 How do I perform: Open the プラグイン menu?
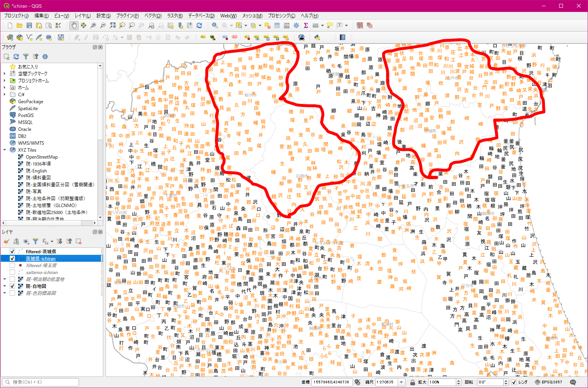pos(127,16)
